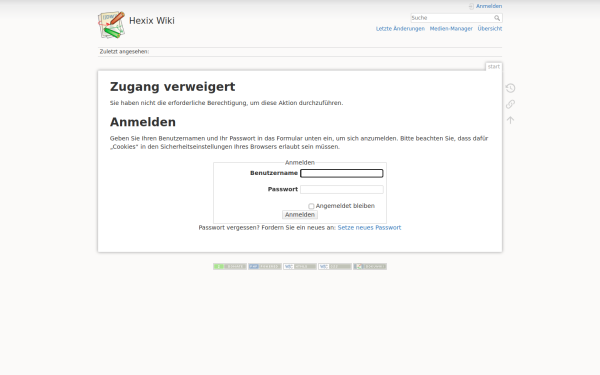This screenshot has width=600, height=375.
Task: Open Setze neues Passwort link
Action: click(369, 228)
